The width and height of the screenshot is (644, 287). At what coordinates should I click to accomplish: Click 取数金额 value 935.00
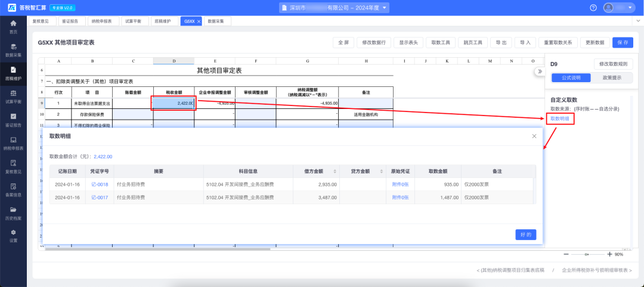click(x=451, y=185)
